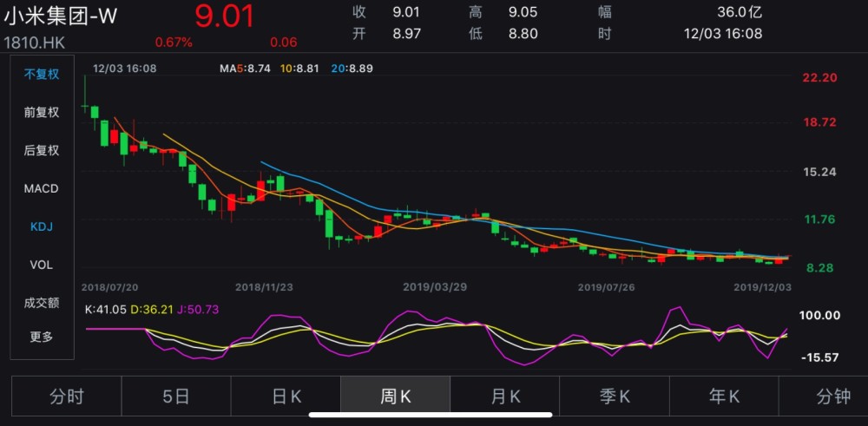Click the J:50.73 indicator value
The width and height of the screenshot is (868, 426).
(x=198, y=310)
